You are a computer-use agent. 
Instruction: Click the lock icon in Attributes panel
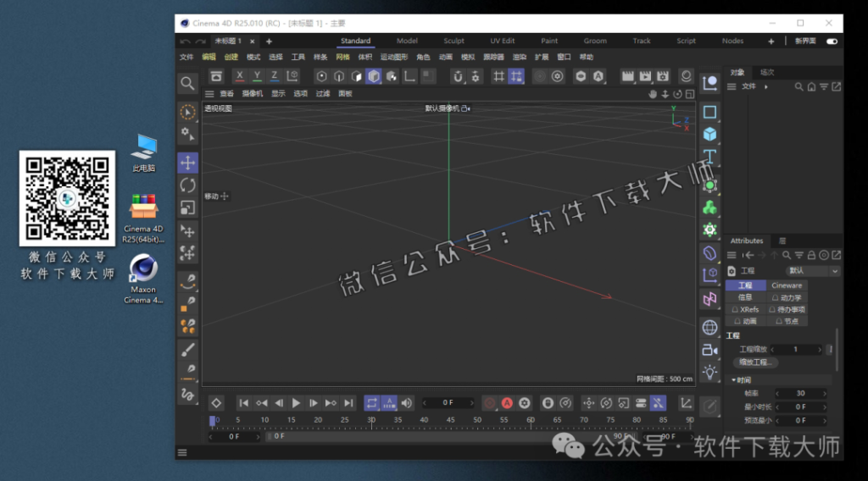pos(811,255)
